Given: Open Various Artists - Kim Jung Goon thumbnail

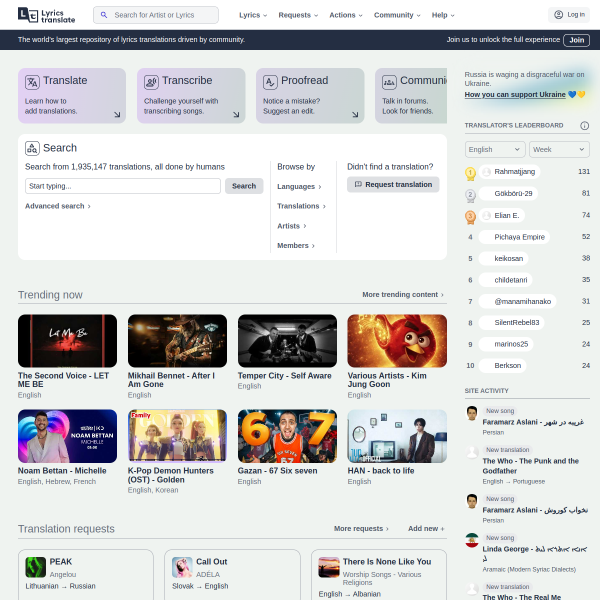Looking at the screenshot, I should pos(397,341).
